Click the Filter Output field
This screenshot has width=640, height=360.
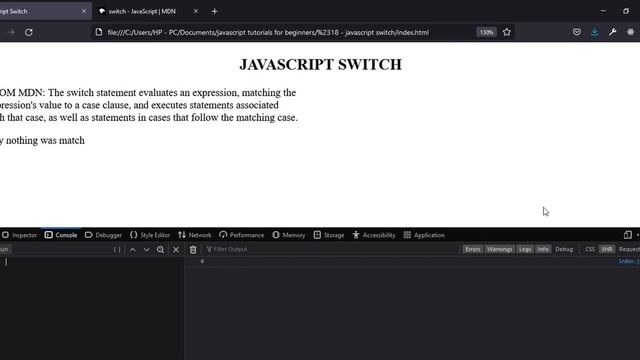click(x=331, y=249)
